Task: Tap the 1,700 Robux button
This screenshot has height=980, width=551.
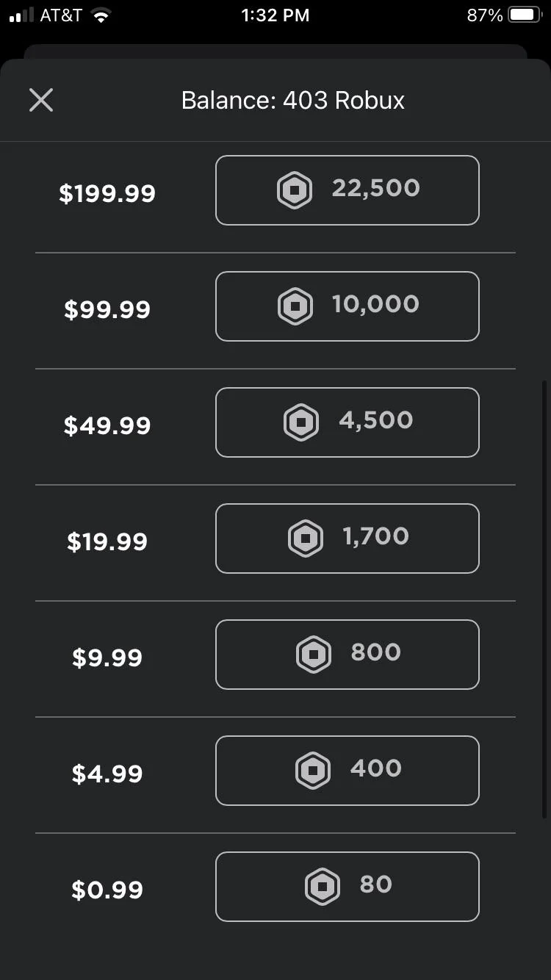Action: coord(347,538)
